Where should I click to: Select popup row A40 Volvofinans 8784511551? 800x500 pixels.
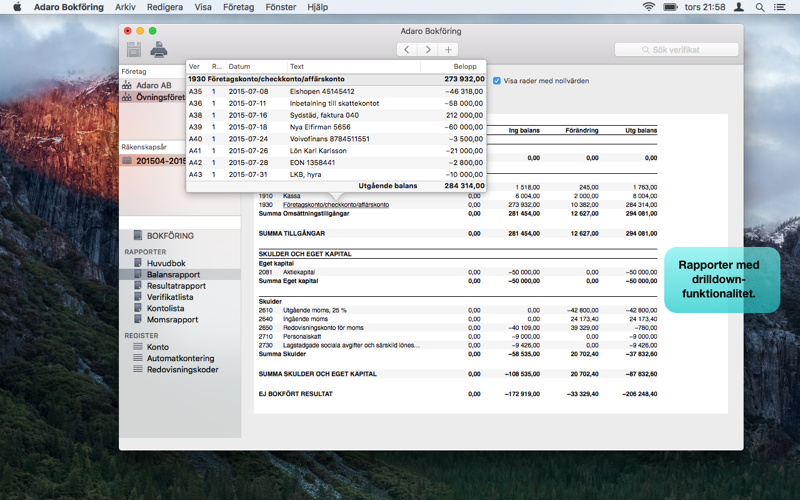[336, 139]
